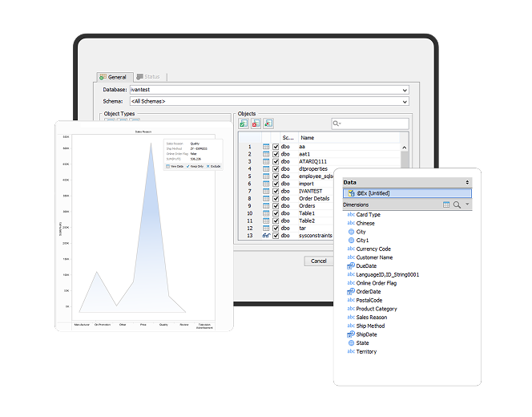This screenshot has height=417, width=532.
Task: Click the Quality peak in area chart
Action: coord(151,144)
